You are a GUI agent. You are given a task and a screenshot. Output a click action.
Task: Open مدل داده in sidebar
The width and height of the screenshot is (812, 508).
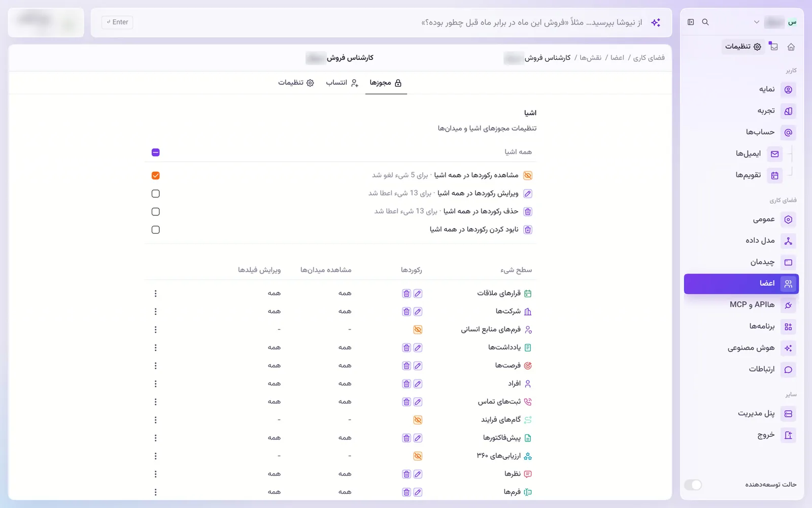click(x=741, y=241)
